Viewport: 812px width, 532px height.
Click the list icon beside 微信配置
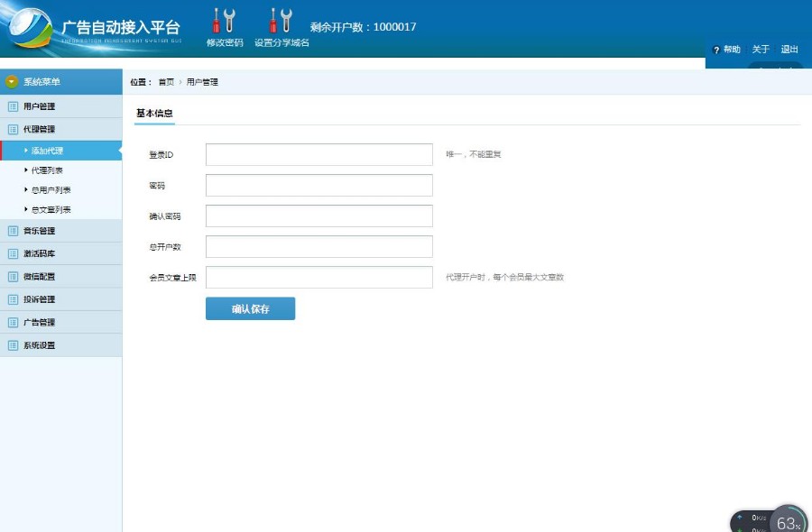[13, 277]
